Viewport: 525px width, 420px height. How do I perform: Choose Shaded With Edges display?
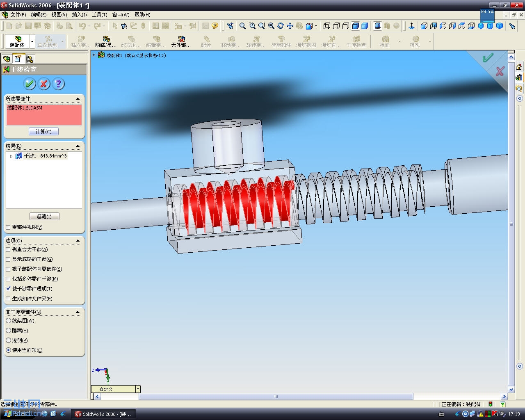pos(355,26)
